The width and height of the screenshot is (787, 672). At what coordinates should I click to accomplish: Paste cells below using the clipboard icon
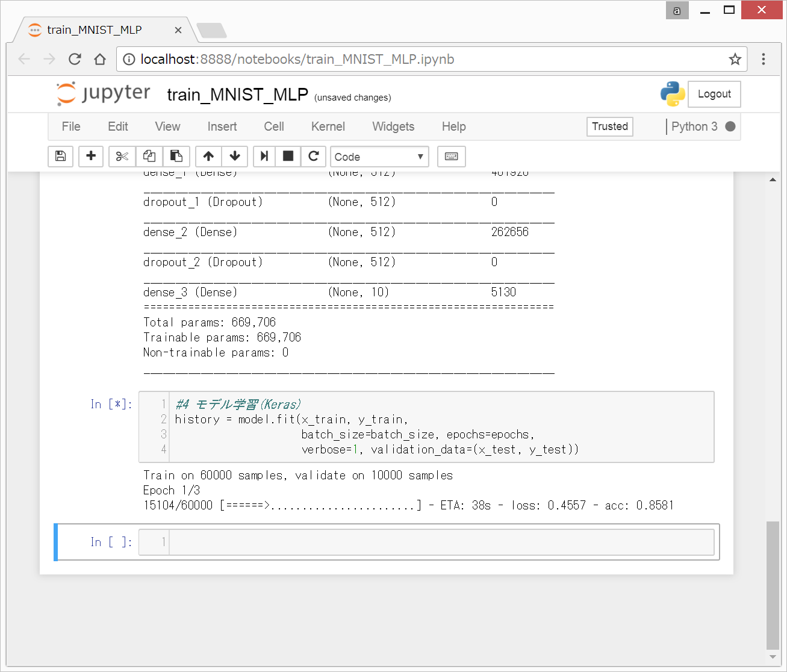tap(176, 157)
